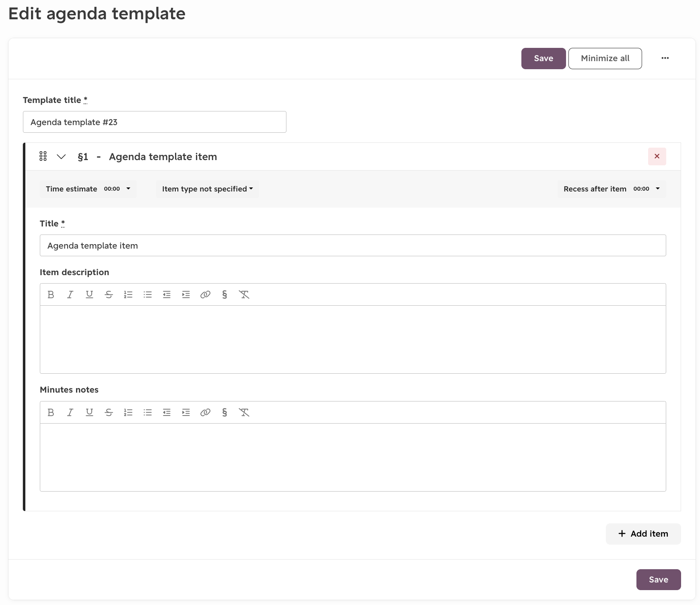Remove agenda item with red X
This screenshot has width=700, height=605.
(x=657, y=156)
